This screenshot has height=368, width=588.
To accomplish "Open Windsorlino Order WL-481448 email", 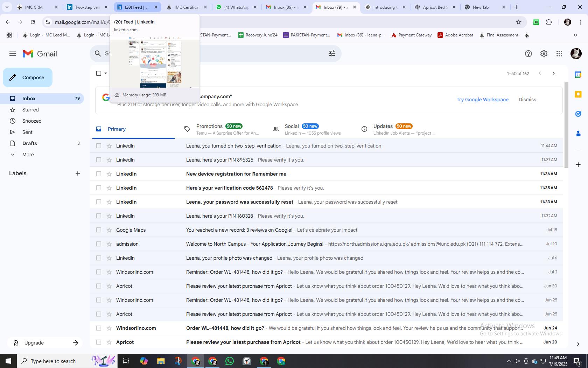I will [326, 328].
